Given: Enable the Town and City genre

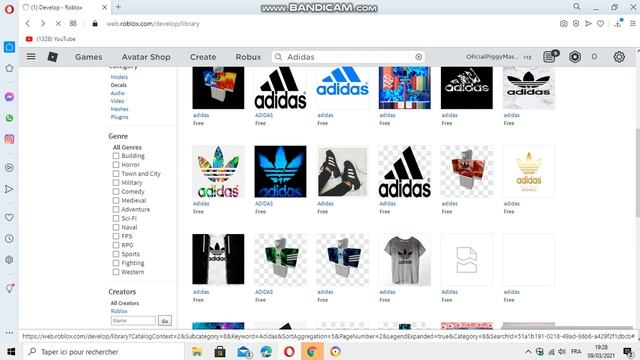Looking at the screenshot, I should coord(116,174).
